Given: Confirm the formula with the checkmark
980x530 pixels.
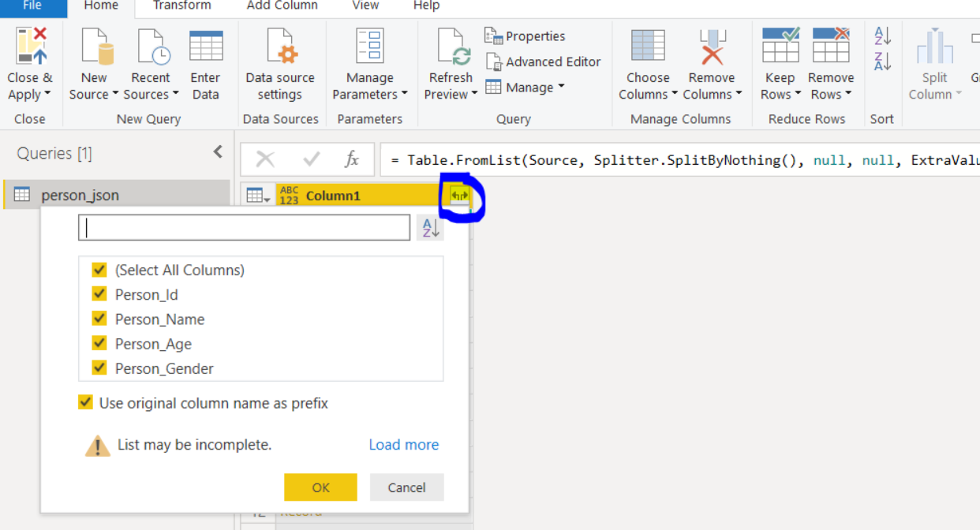Looking at the screenshot, I should click(311, 159).
